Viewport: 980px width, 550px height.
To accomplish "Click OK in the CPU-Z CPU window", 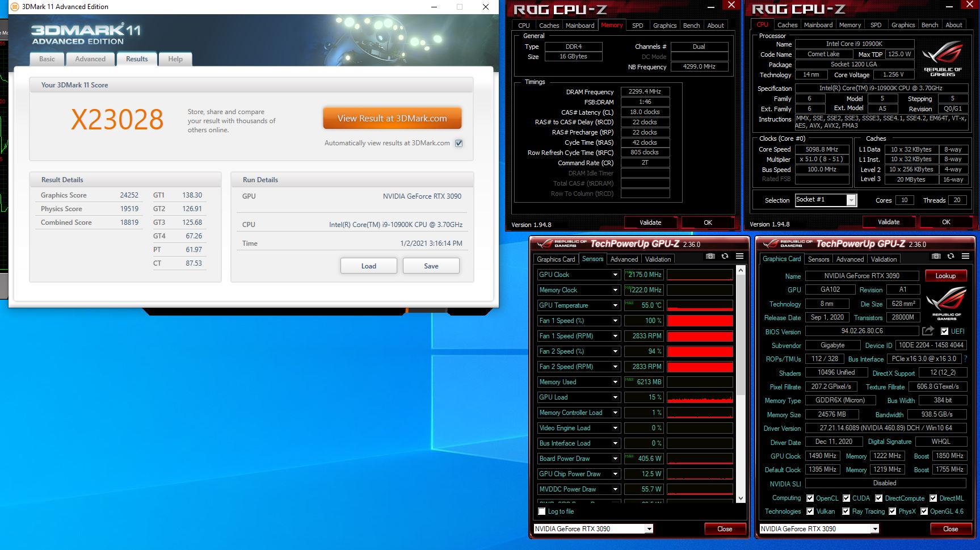I will (x=946, y=222).
